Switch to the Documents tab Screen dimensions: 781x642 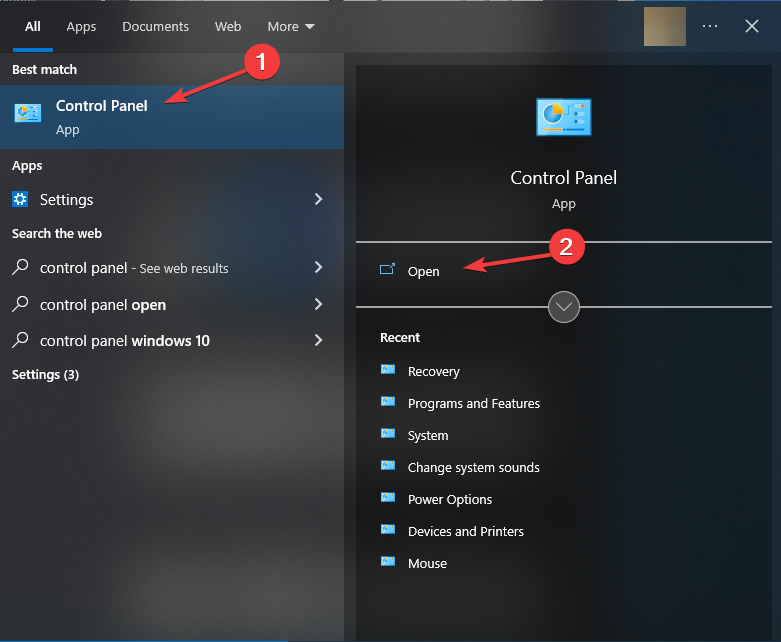pos(155,26)
